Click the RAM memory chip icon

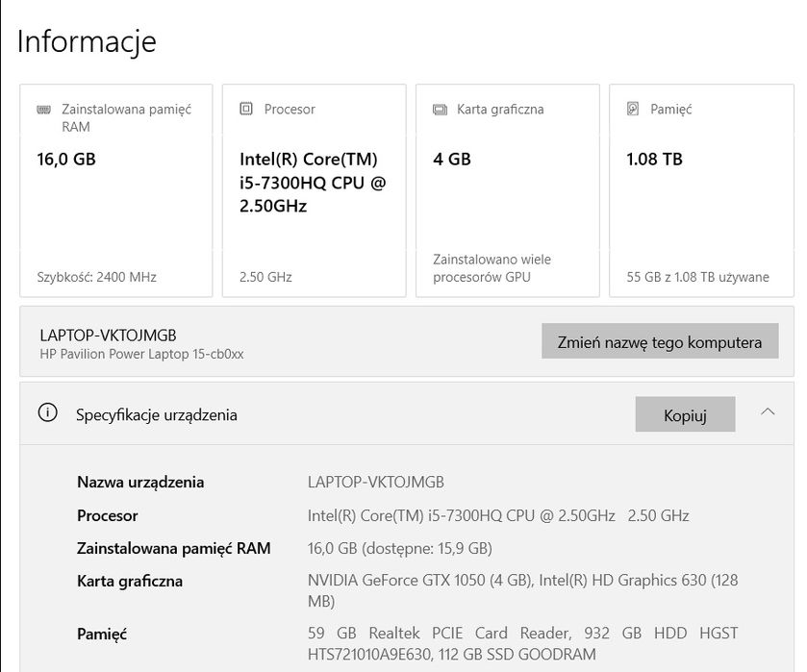[43, 110]
